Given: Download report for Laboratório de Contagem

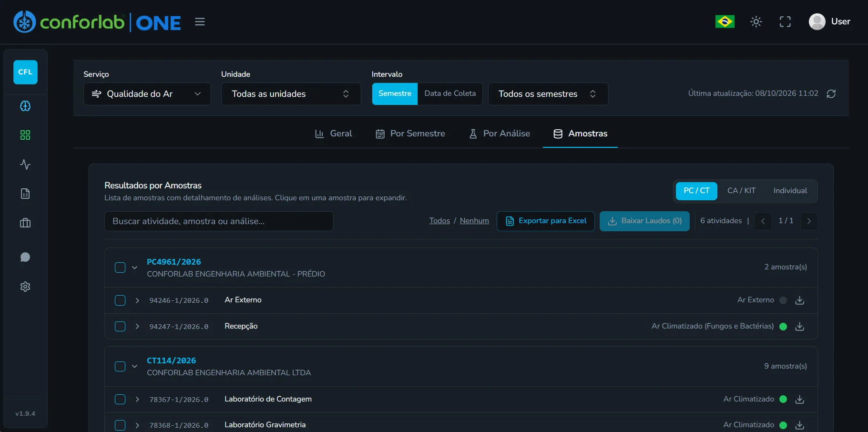Looking at the screenshot, I should 800,400.
